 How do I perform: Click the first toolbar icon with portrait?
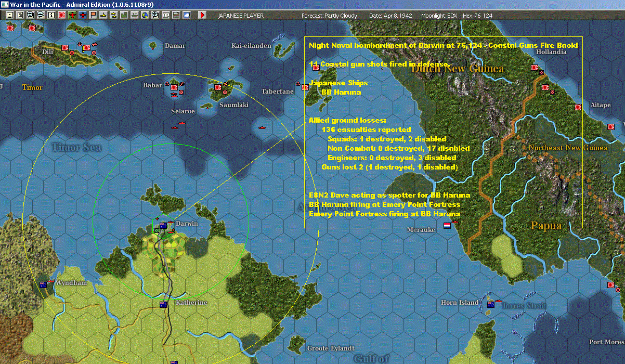pos(10,15)
